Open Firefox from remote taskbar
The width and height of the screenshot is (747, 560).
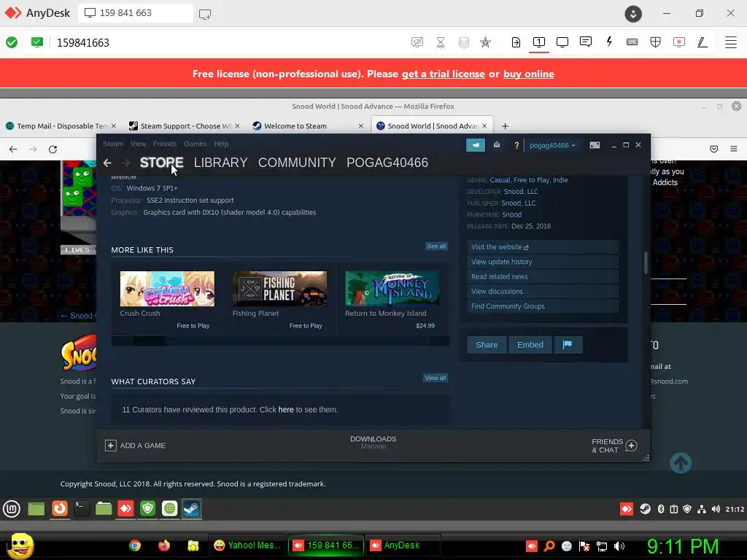point(60,508)
